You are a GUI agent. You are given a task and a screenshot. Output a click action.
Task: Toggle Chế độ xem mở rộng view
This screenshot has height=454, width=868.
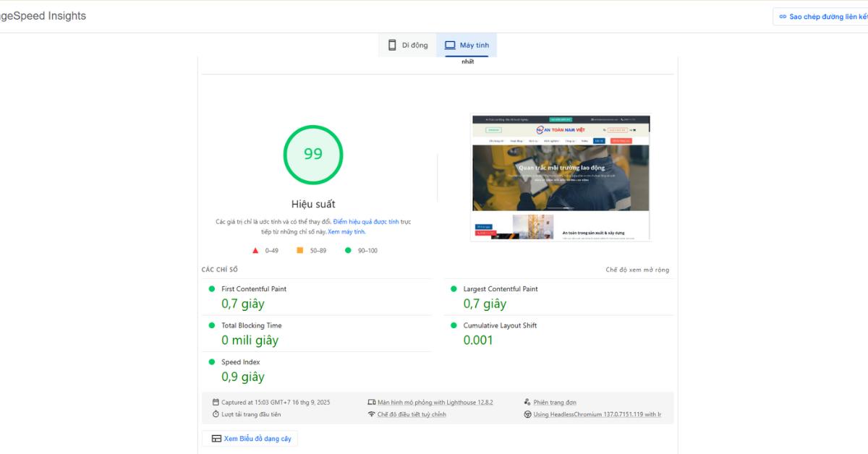637,270
